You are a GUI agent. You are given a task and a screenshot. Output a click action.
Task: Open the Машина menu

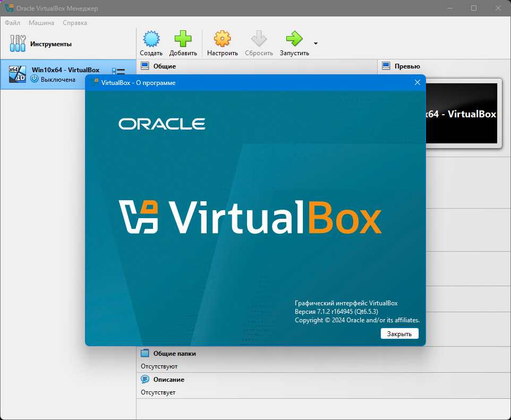coord(41,23)
